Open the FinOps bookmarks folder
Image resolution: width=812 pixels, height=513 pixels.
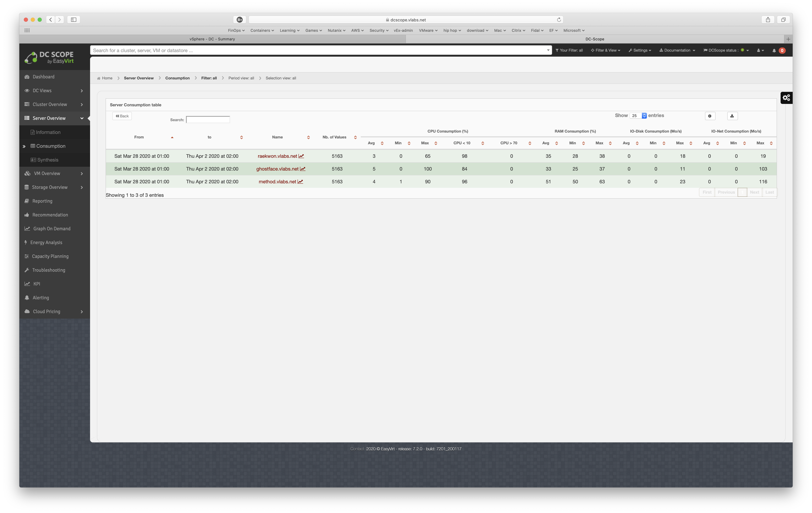click(x=236, y=30)
